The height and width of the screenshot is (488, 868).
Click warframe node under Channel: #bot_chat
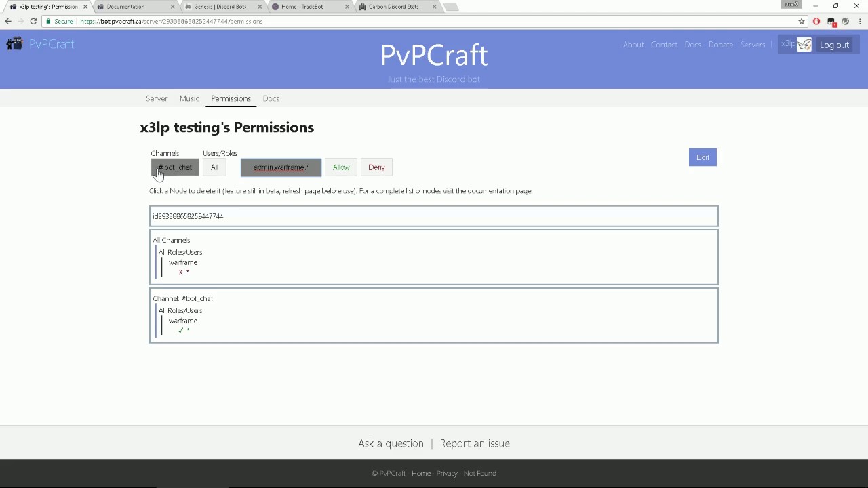coord(183,321)
